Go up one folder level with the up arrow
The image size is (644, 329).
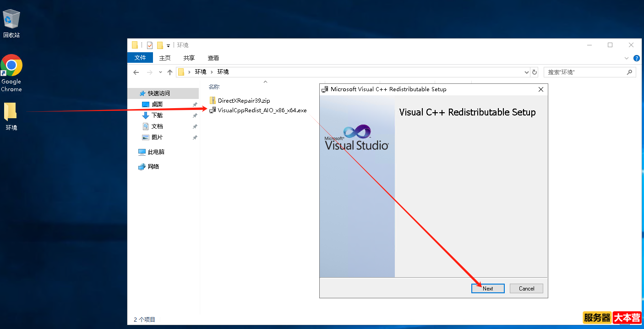170,72
